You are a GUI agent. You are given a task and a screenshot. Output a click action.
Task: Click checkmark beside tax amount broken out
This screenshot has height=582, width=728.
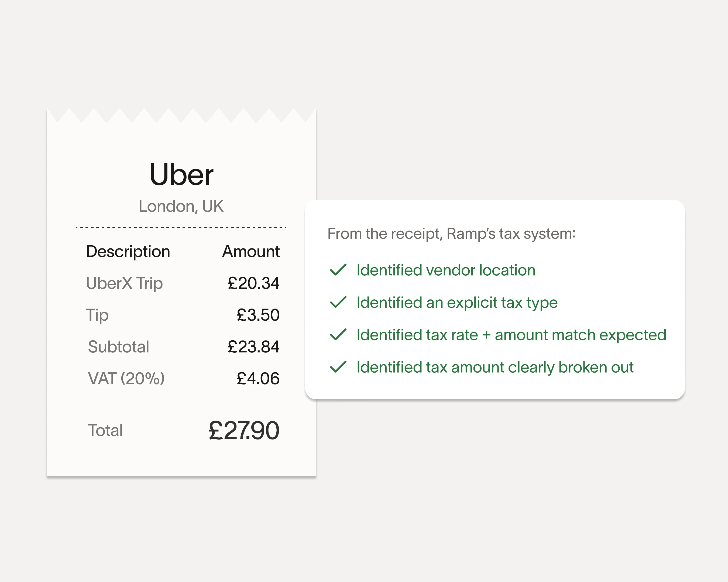[338, 367]
